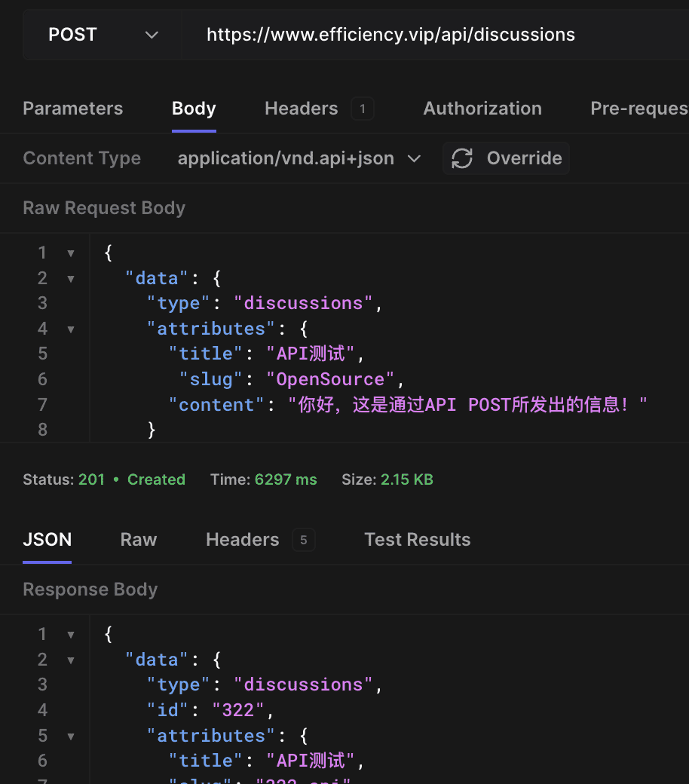This screenshot has width=689, height=784.
Task: Switch to the Raw response tab
Action: point(139,540)
